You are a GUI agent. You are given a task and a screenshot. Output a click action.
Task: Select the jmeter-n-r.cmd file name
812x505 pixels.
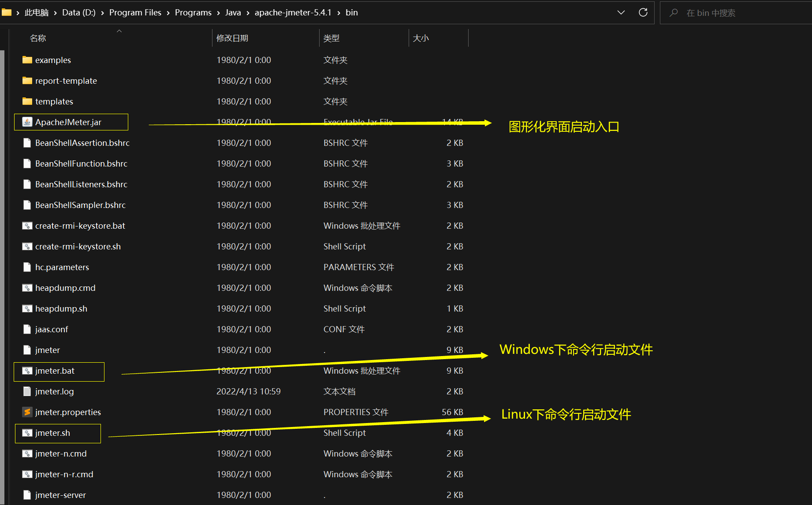pos(64,474)
